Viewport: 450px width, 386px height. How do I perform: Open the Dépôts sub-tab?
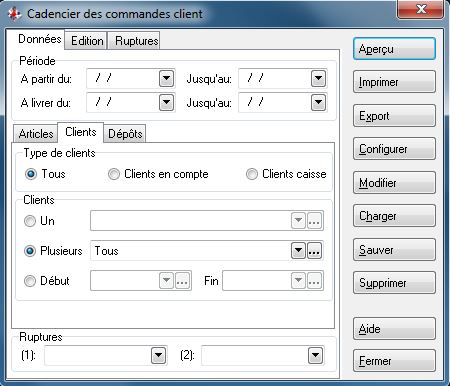coord(125,134)
